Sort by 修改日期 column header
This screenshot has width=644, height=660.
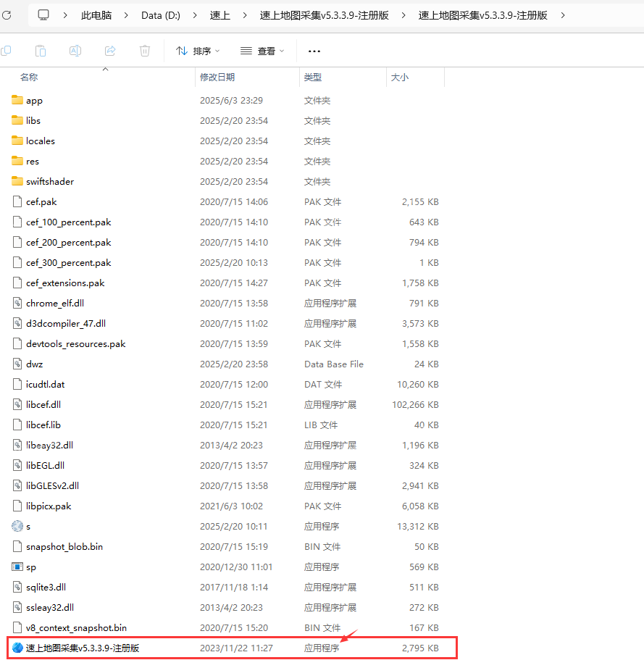[217, 77]
